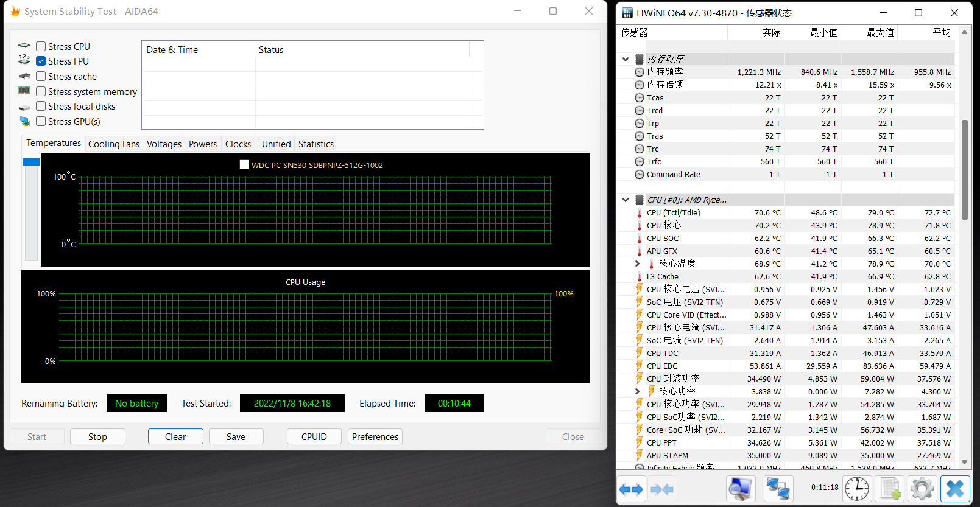Image resolution: width=980 pixels, height=507 pixels.
Task: Select the CPU SOC sensor row
Action: point(787,238)
